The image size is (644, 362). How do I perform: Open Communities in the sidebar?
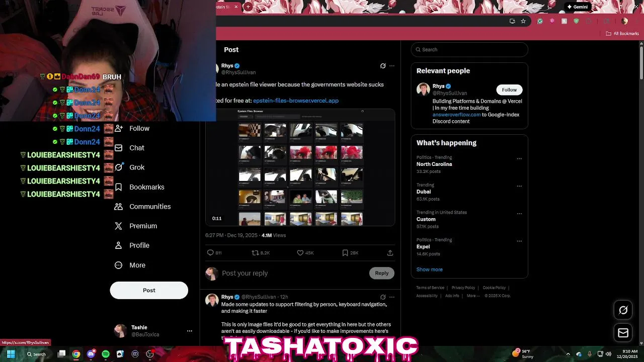(x=143, y=207)
